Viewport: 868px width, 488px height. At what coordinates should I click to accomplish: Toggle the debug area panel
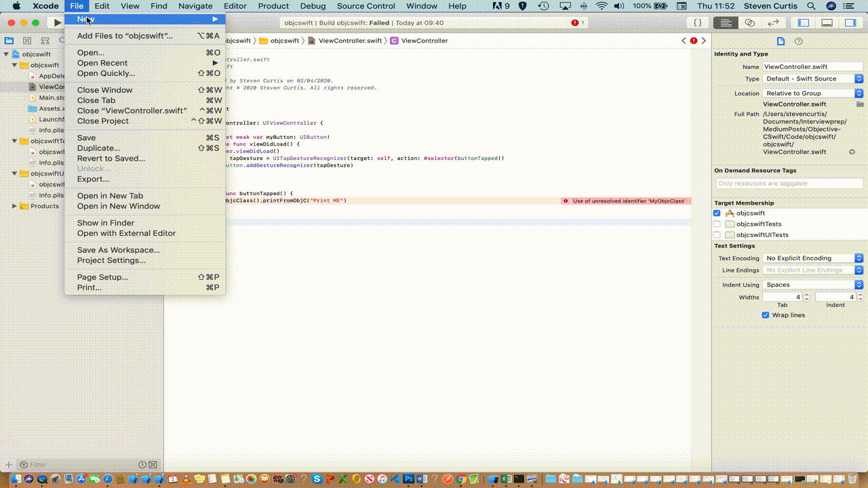pos(827,23)
